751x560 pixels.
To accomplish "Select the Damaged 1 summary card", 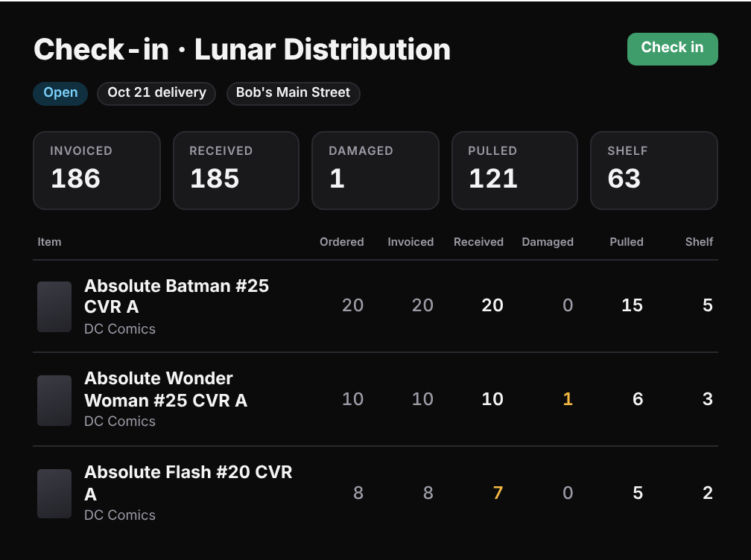I will pyautogui.click(x=375, y=171).
